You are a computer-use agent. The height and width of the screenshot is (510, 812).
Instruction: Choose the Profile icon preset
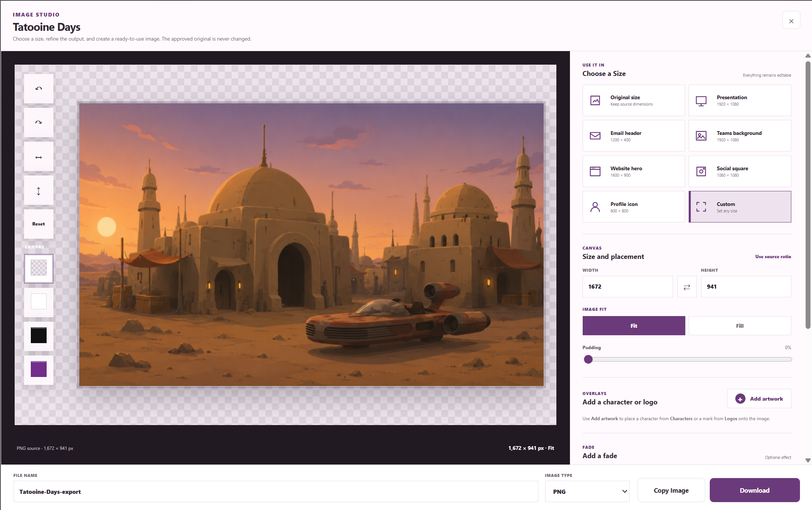(634, 207)
